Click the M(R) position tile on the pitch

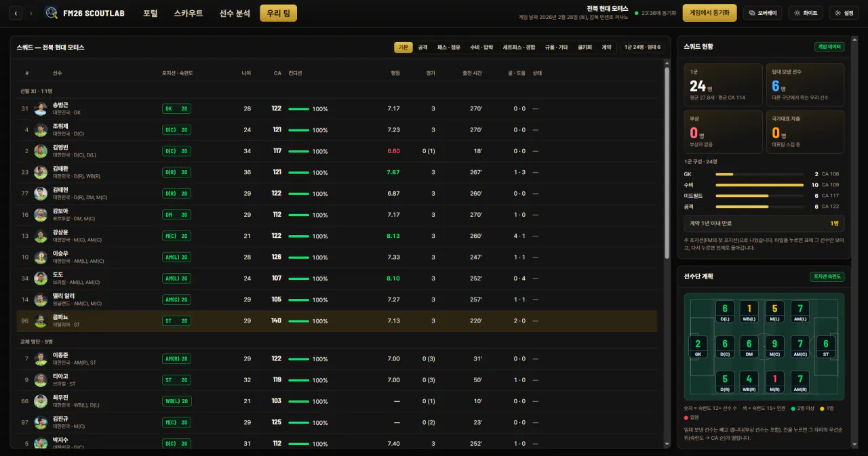774,381
